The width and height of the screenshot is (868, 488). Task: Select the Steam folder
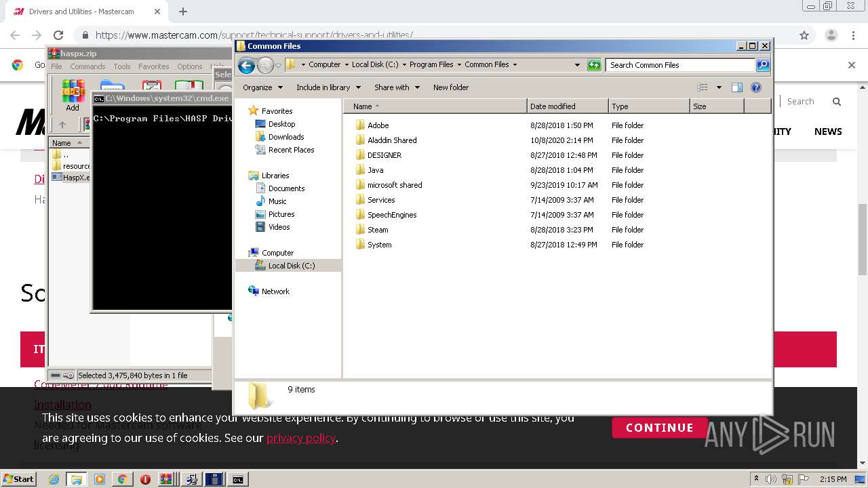pyautogui.click(x=378, y=230)
